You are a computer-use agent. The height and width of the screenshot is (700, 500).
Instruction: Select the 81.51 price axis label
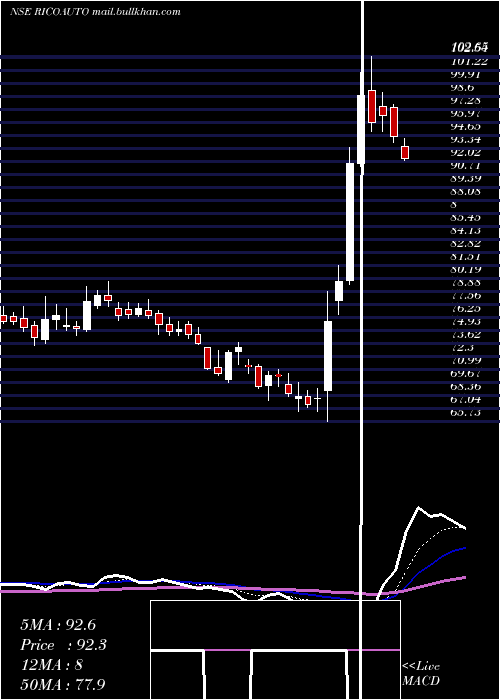(467, 256)
